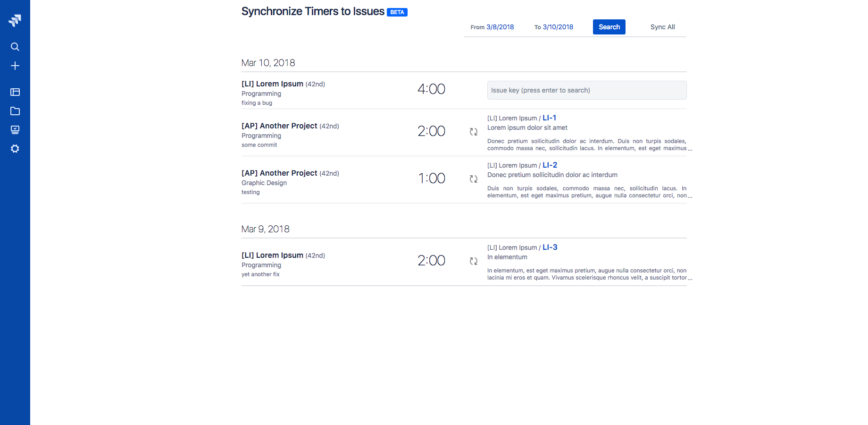Click the Search button
Viewport: 868px width, 425px height.
click(609, 27)
